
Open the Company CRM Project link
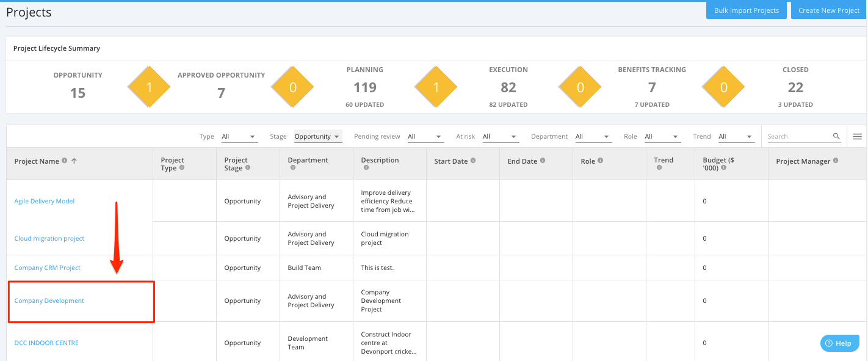click(48, 268)
